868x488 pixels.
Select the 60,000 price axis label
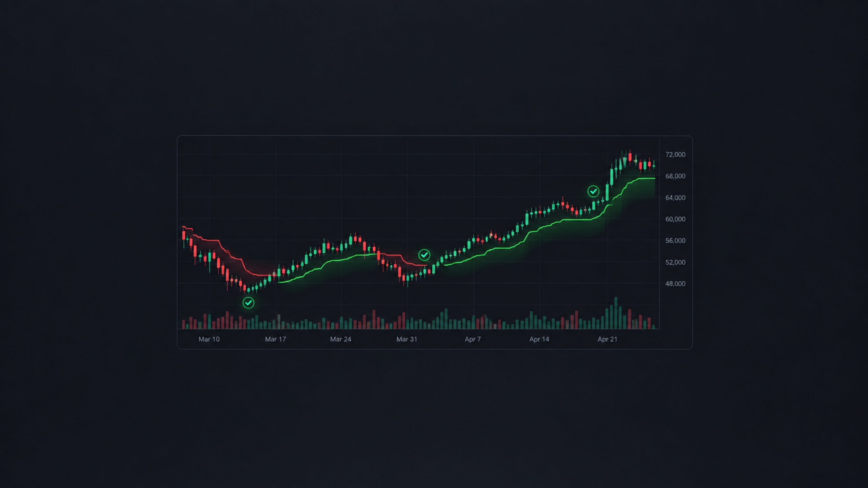pyautogui.click(x=675, y=219)
